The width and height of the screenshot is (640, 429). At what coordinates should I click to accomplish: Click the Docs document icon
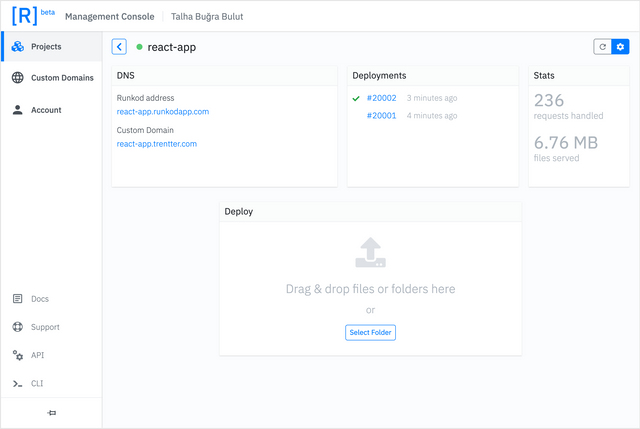tap(18, 299)
